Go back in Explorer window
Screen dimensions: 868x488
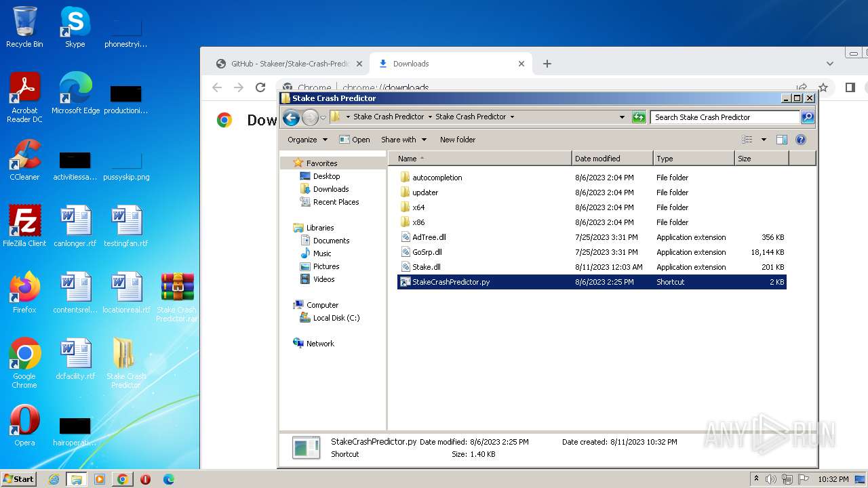click(292, 117)
